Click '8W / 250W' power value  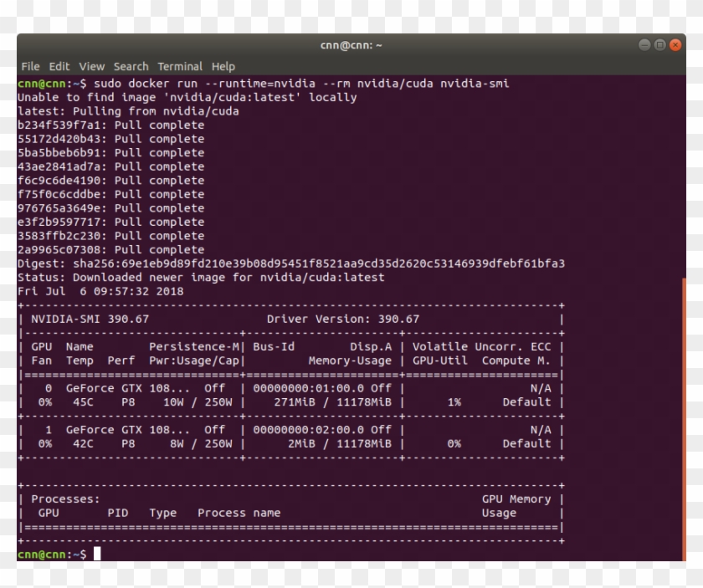click(201, 444)
